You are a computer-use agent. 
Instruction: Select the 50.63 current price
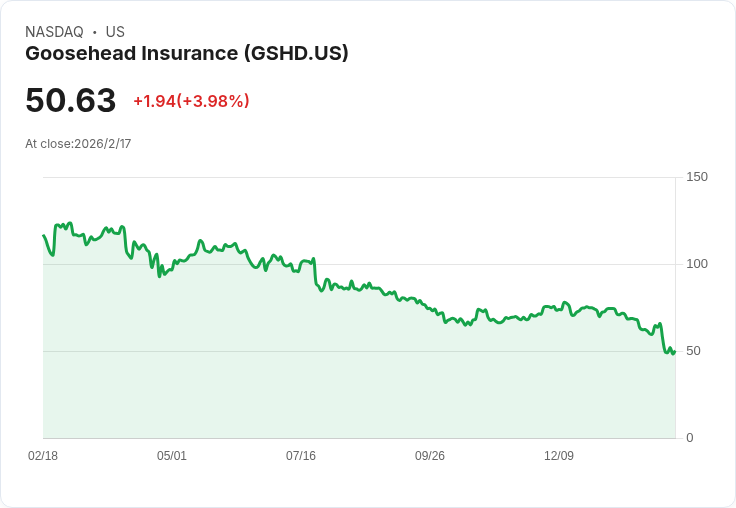click(71, 100)
